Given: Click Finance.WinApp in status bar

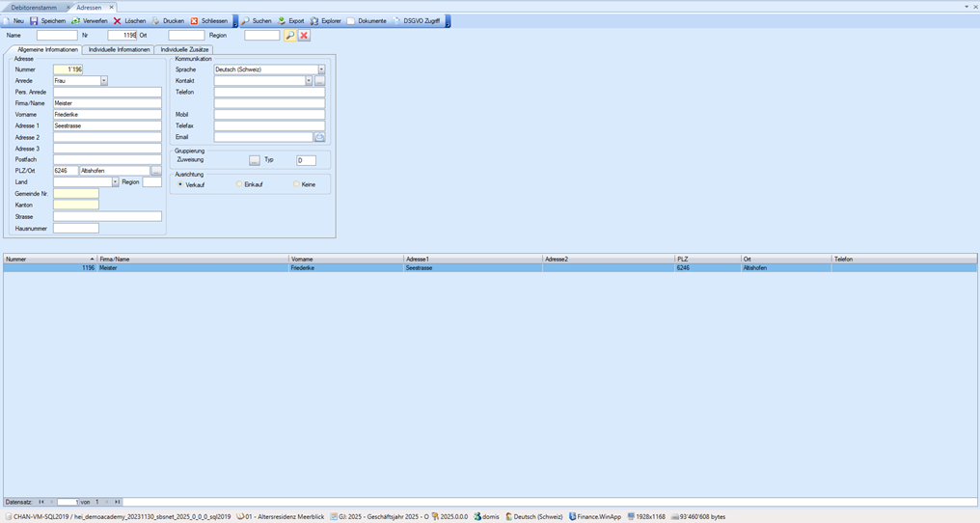Looking at the screenshot, I should [594, 517].
